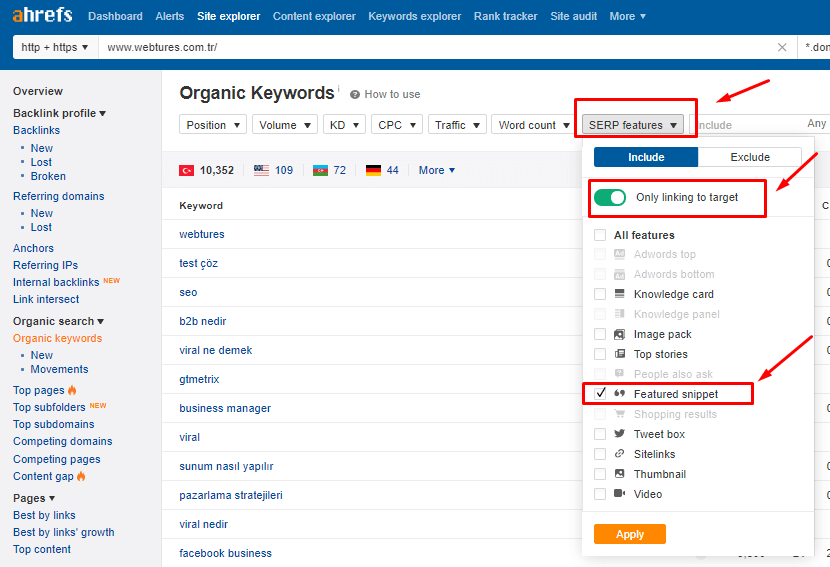The width and height of the screenshot is (830, 567).
Task: Check the Knowledge card checkbox
Action: pos(600,294)
